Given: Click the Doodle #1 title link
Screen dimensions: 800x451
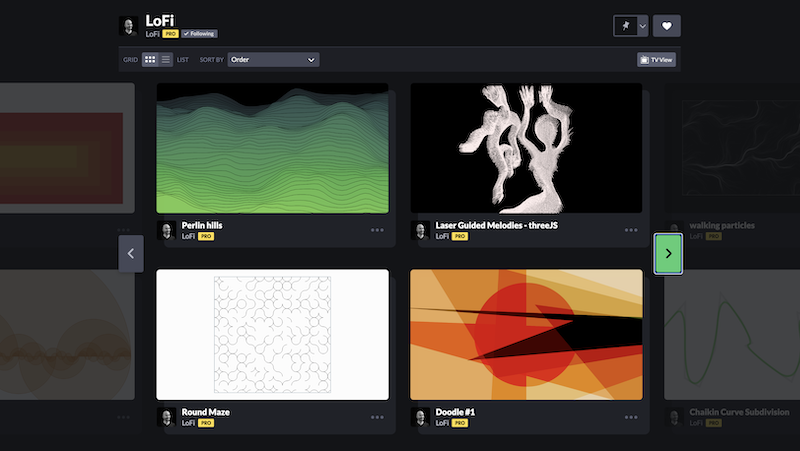Looking at the screenshot, I should (x=455, y=412).
